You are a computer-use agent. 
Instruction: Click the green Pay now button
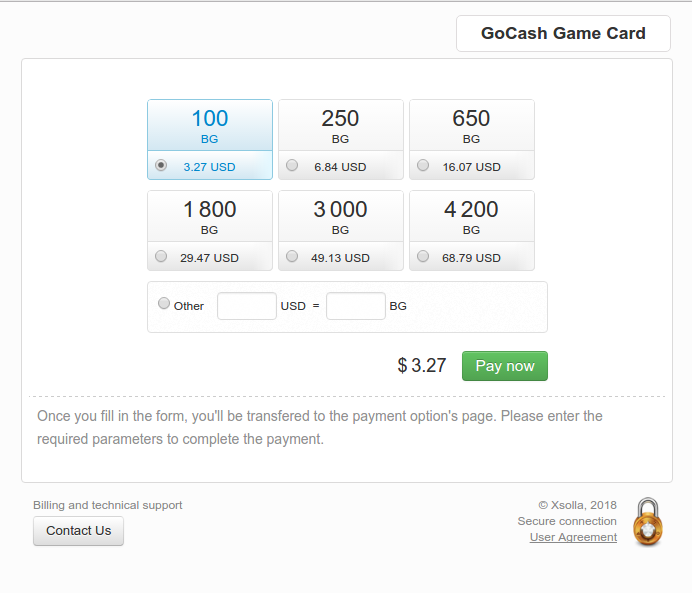pyautogui.click(x=505, y=366)
